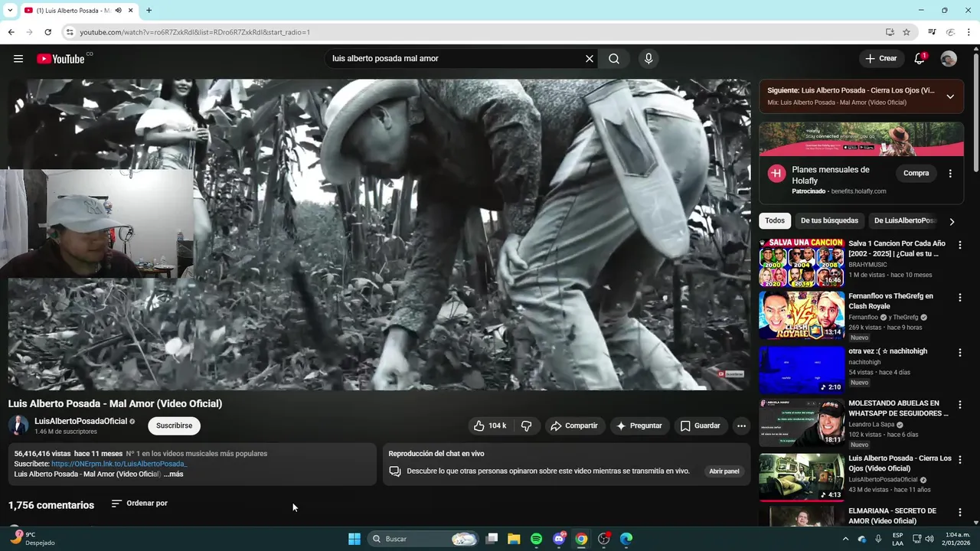Open the Holafly sponsored banner image

click(x=861, y=139)
